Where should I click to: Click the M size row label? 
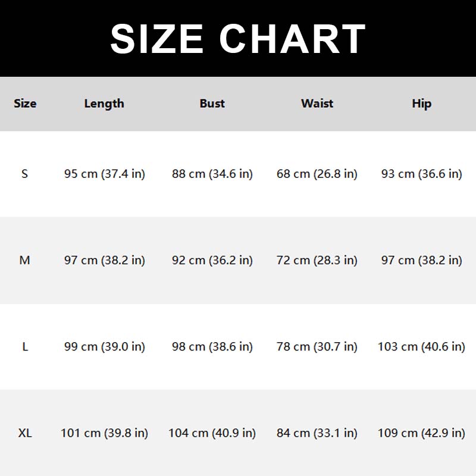pyautogui.click(x=25, y=260)
